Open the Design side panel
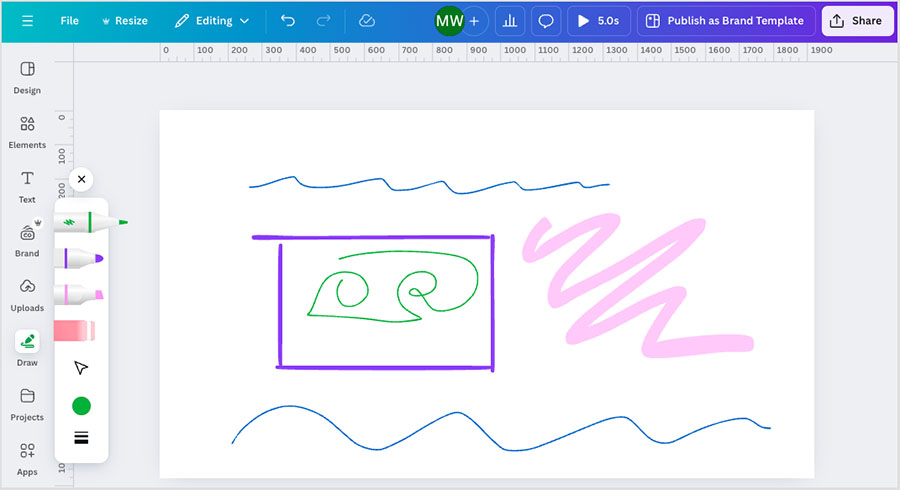Image resolution: width=900 pixels, height=490 pixels. [27, 78]
